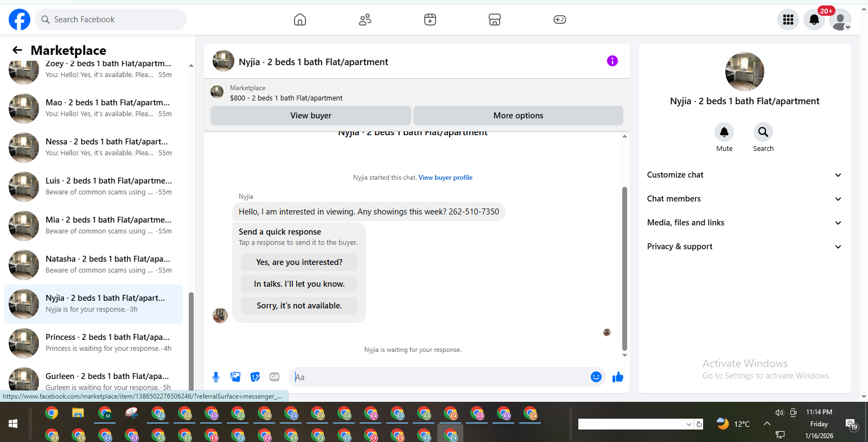Open Windows Start button
This screenshot has width=868, height=442.
pyautogui.click(x=13, y=424)
